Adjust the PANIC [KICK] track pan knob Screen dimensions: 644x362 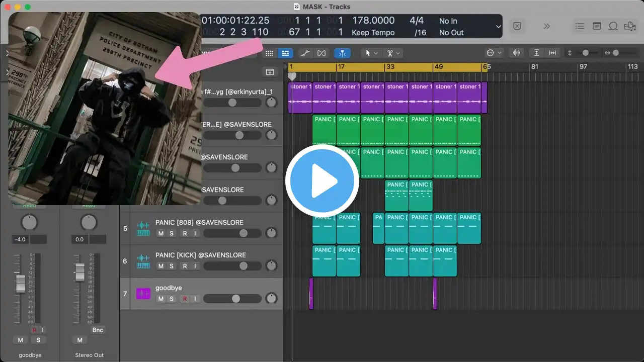pos(271,266)
